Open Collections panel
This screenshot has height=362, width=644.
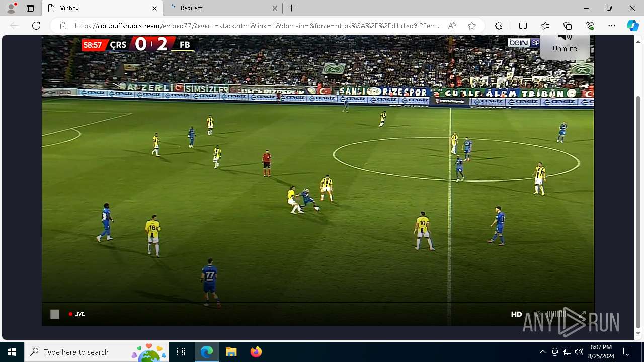568,26
